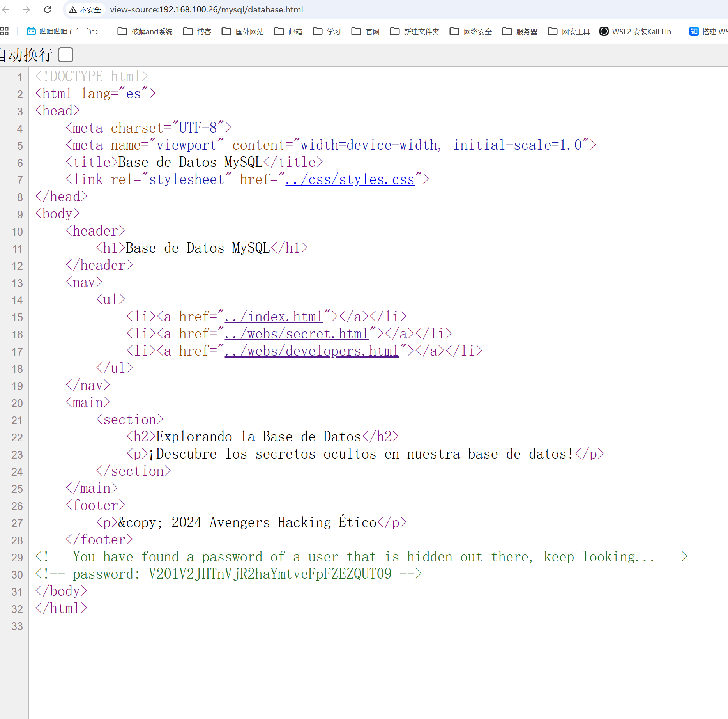Screen dimensions: 728x719
Task: Click the browser back arrow
Action: click(6, 9)
